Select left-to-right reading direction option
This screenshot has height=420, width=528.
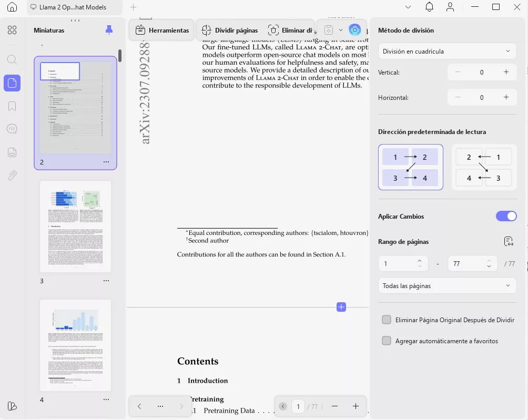pyautogui.click(x=411, y=167)
